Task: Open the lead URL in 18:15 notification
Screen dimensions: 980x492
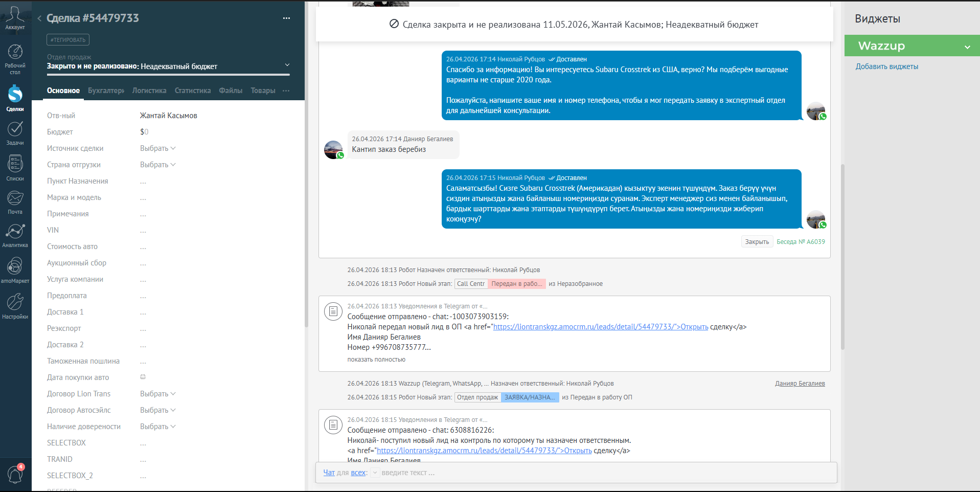Action: click(484, 451)
